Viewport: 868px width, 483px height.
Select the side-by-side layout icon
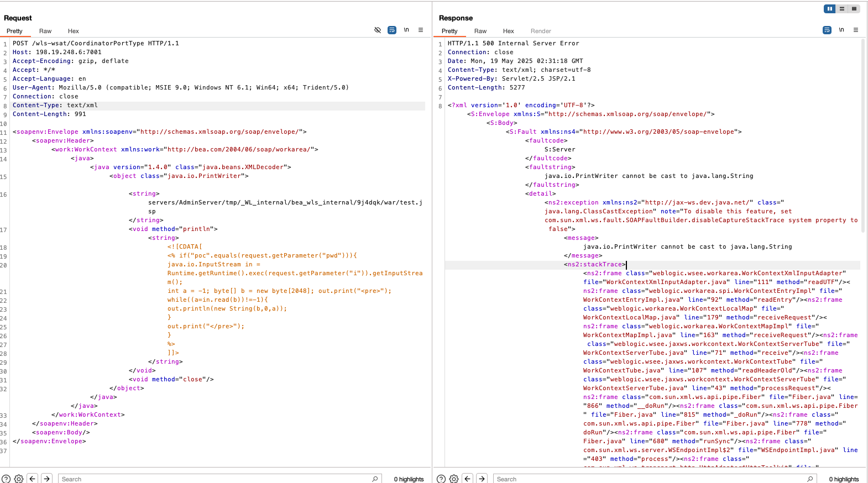pyautogui.click(x=830, y=9)
